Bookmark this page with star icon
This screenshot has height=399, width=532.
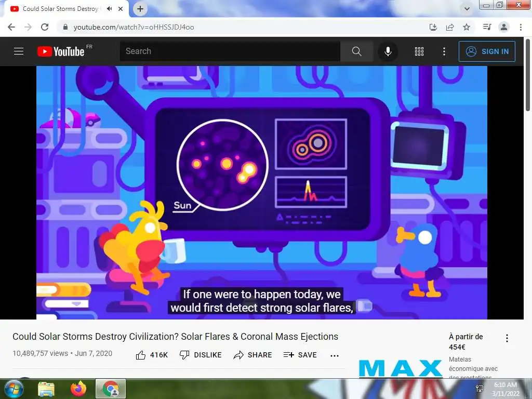point(467,27)
